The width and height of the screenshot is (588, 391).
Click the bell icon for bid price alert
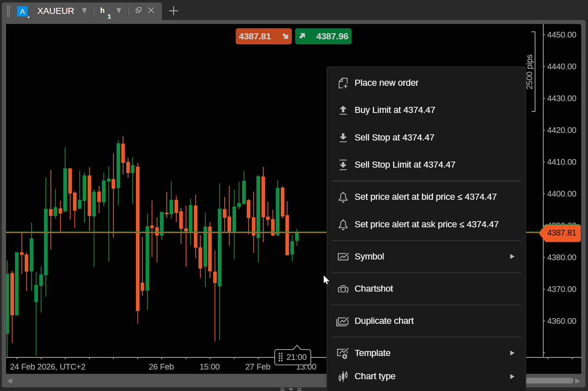[x=343, y=197]
